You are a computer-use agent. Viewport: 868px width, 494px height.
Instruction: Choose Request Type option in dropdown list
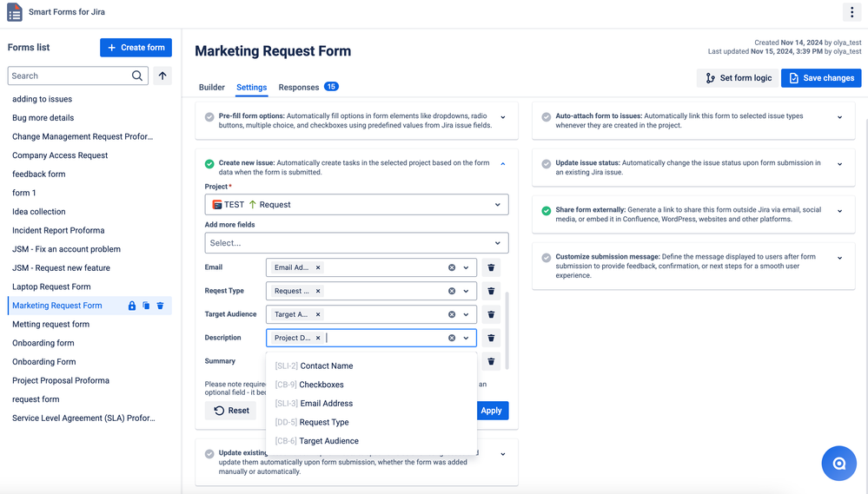[372, 422]
